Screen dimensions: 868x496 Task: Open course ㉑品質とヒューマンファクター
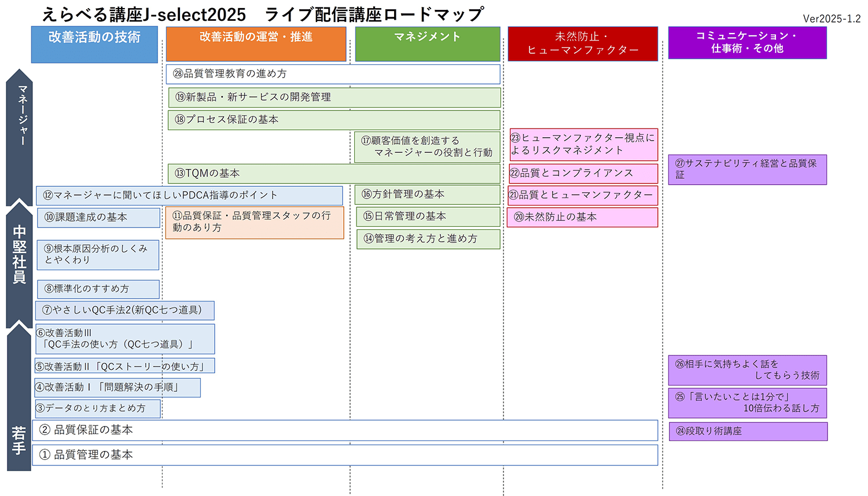[583, 196]
